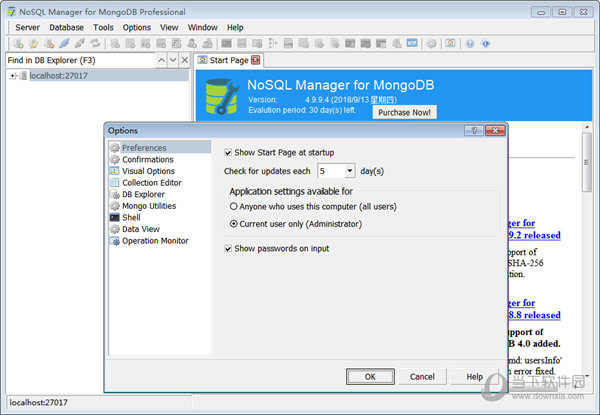Click the Preferences gear icon in Options list

[115, 148]
